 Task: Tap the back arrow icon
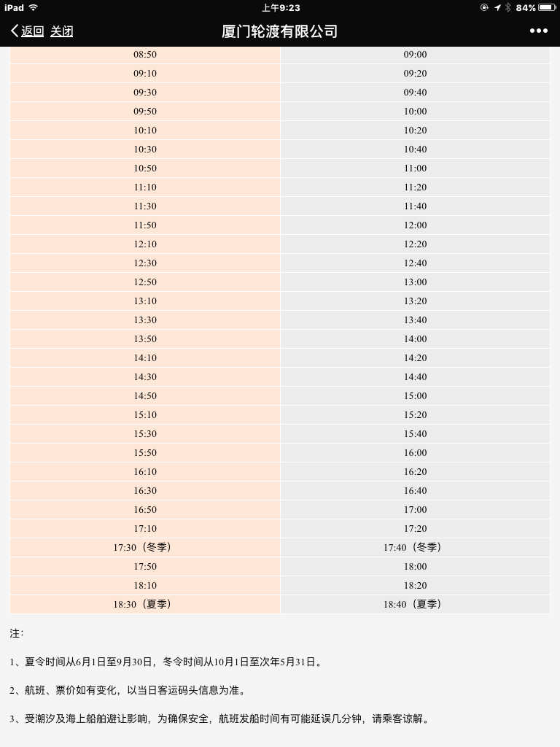[15, 31]
